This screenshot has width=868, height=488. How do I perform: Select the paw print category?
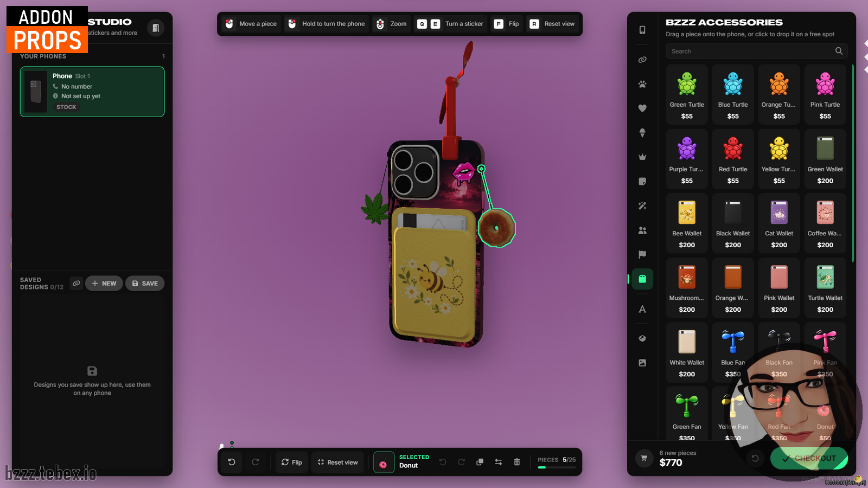pos(642,84)
